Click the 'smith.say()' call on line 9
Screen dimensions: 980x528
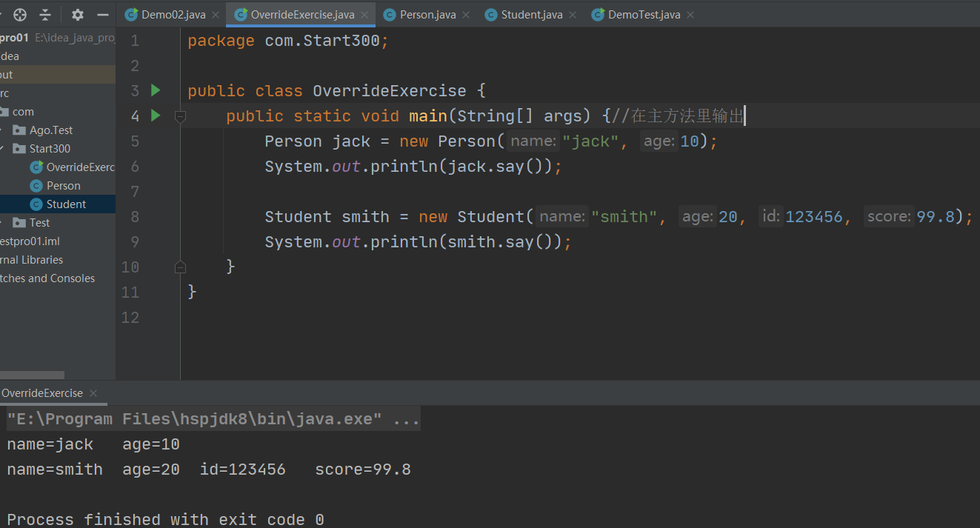pyautogui.click(x=499, y=242)
